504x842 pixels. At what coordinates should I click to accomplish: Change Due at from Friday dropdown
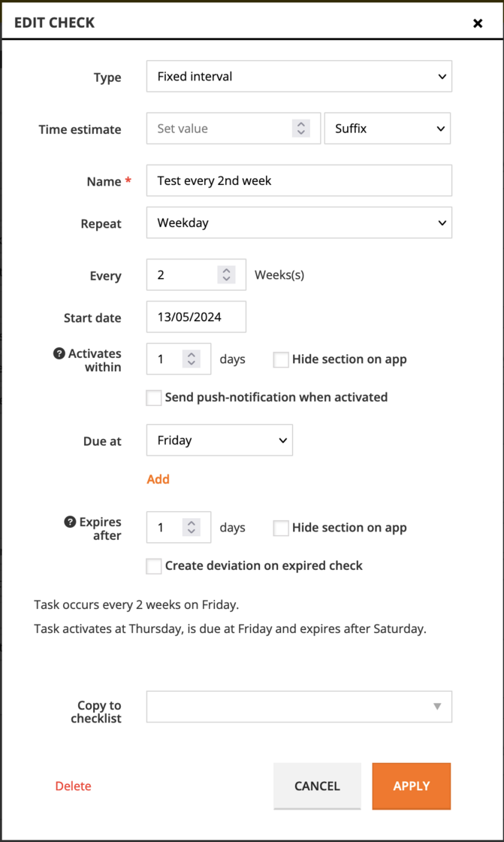point(219,440)
